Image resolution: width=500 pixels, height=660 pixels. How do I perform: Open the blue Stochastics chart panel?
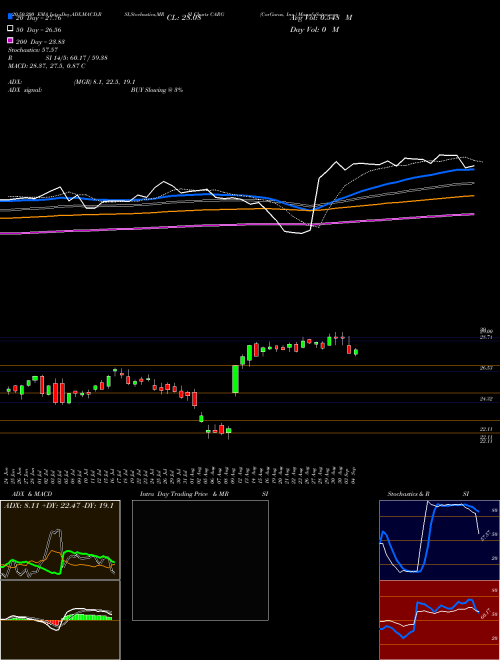[x=439, y=540]
